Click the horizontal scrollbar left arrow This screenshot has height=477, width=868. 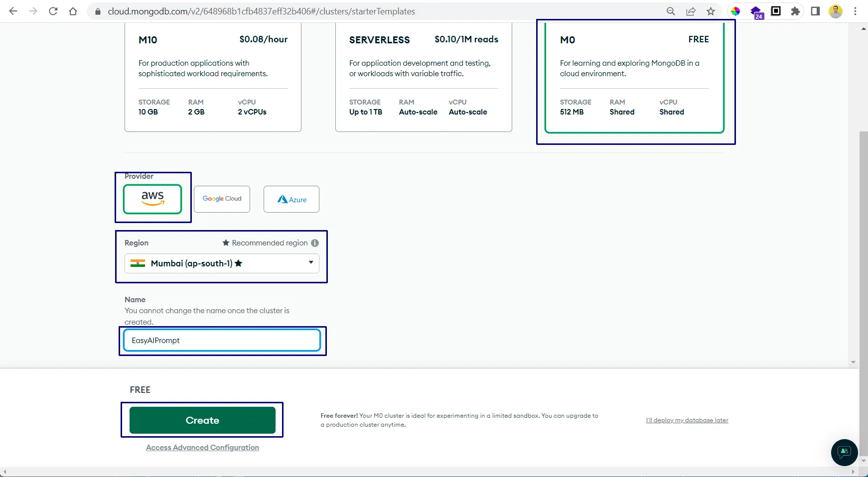[x=4, y=472]
